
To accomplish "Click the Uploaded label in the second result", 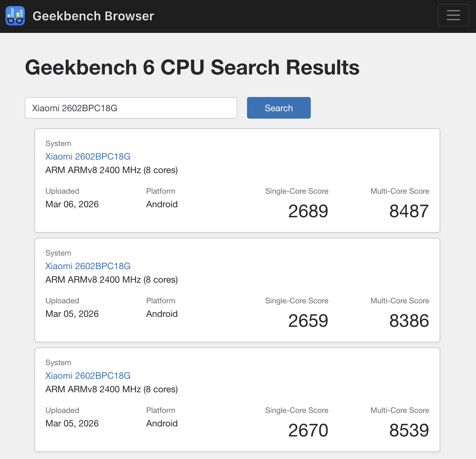I will click(x=62, y=301).
